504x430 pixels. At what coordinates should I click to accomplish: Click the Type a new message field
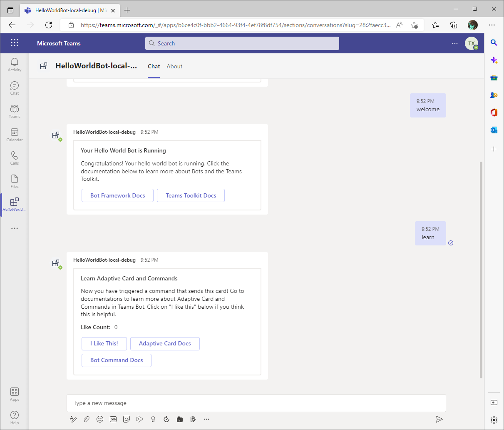click(x=256, y=403)
